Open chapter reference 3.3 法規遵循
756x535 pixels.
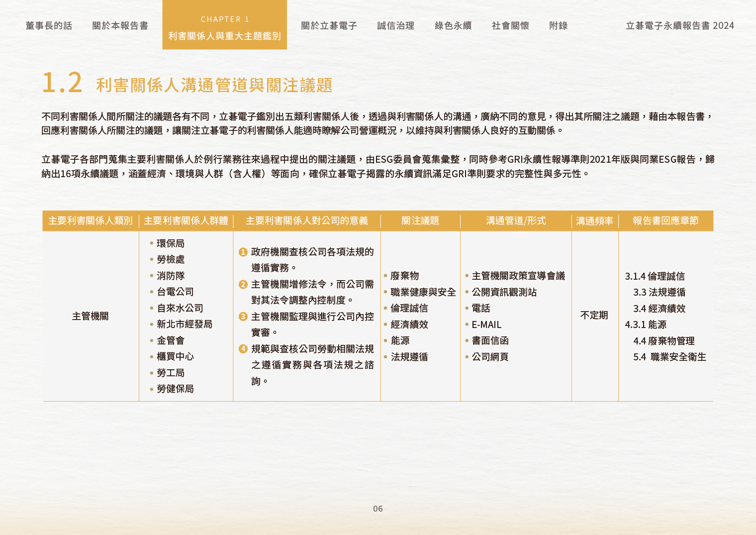point(660,292)
